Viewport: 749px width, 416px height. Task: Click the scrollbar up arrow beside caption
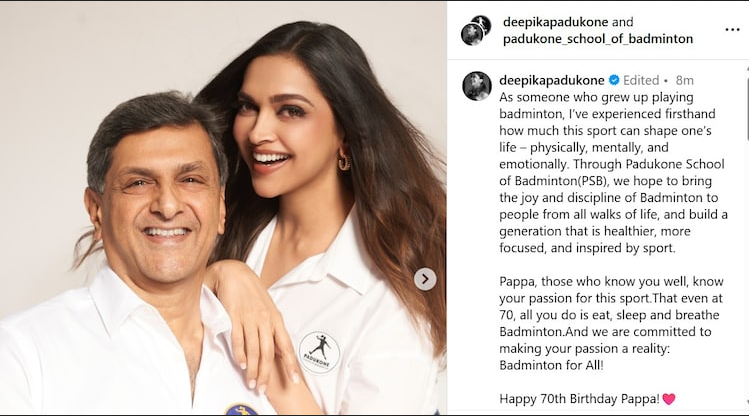(746, 68)
